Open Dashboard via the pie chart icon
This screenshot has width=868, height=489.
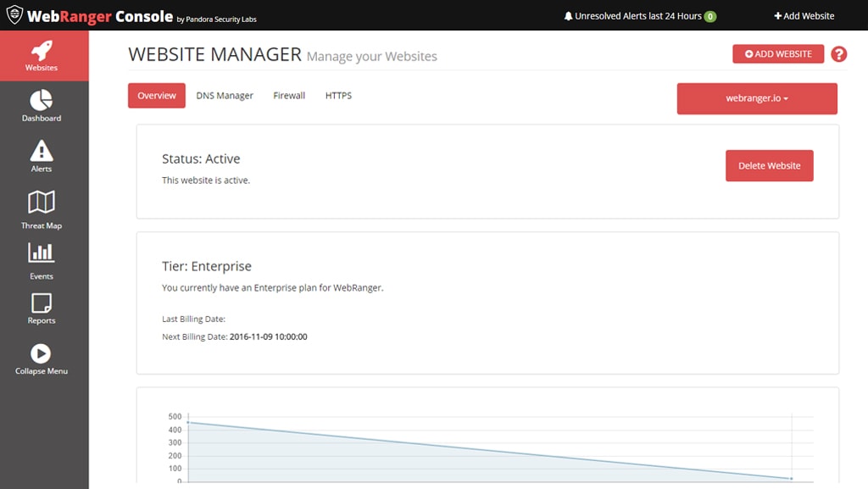[42, 101]
